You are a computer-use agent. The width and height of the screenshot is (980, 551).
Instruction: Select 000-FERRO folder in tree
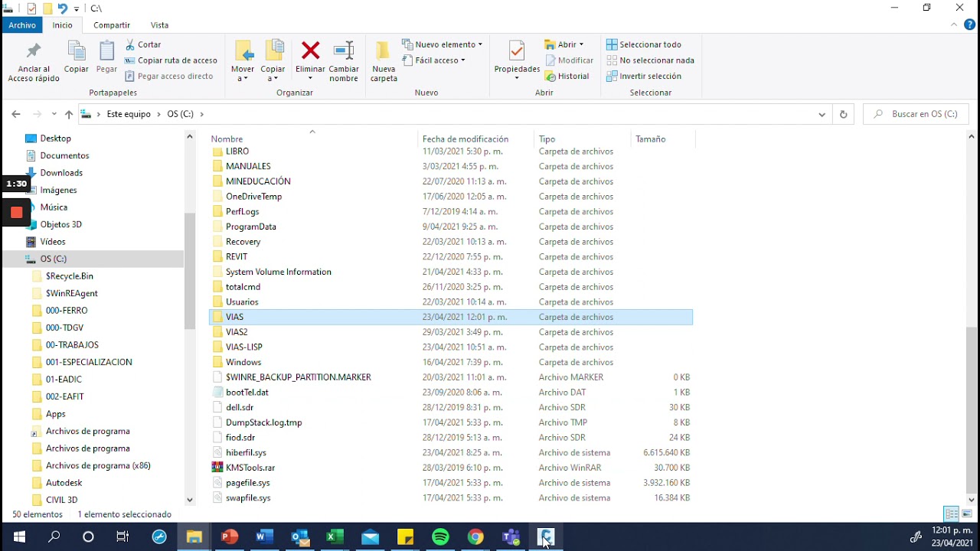click(x=67, y=311)
